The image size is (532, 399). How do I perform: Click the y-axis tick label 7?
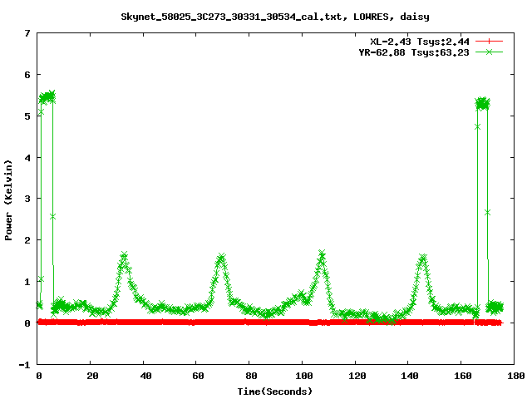(27, 33)
